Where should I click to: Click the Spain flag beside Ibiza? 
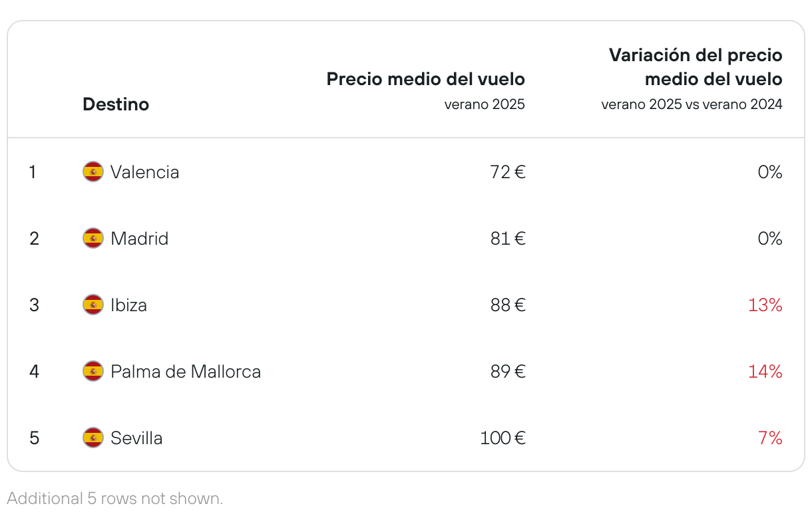tap(93, 305)
